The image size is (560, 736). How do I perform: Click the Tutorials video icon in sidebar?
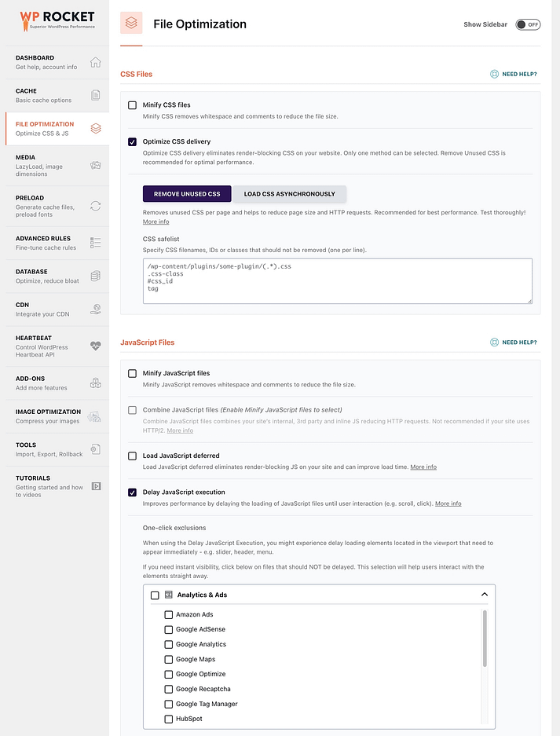click(x=95, y=486)
